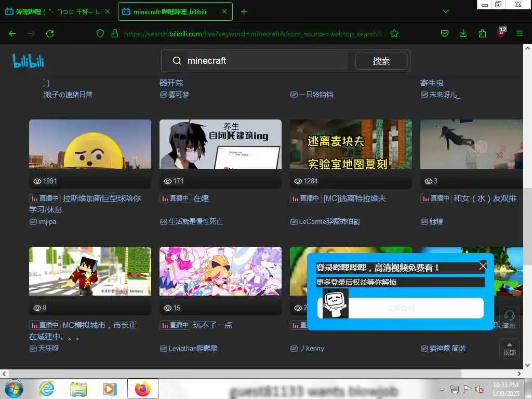This screenshot has height=399, width=532.
Task: Open the 逃离麦块夫 thumbnail
Action: (351, 144)
